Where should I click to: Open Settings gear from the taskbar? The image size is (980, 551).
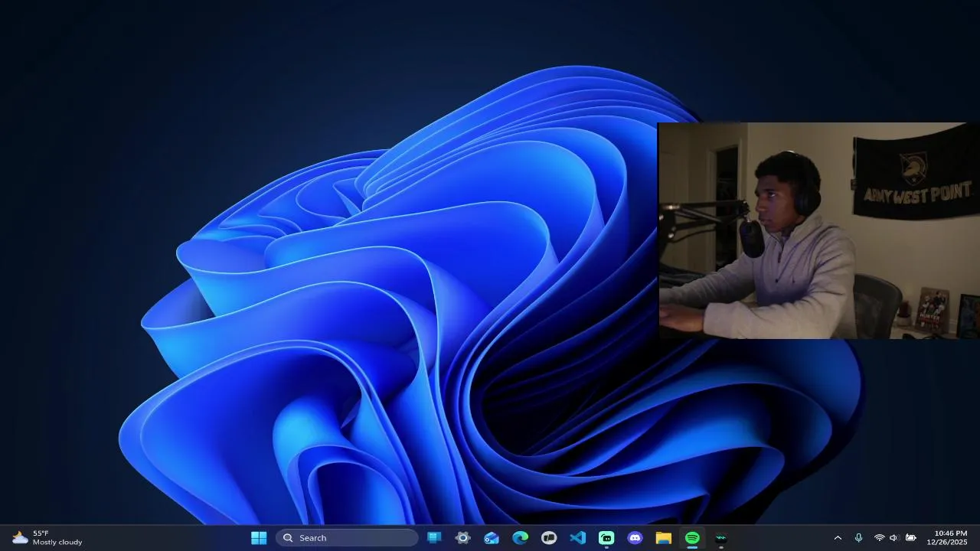pyautogui.click(x=462, y=538)
